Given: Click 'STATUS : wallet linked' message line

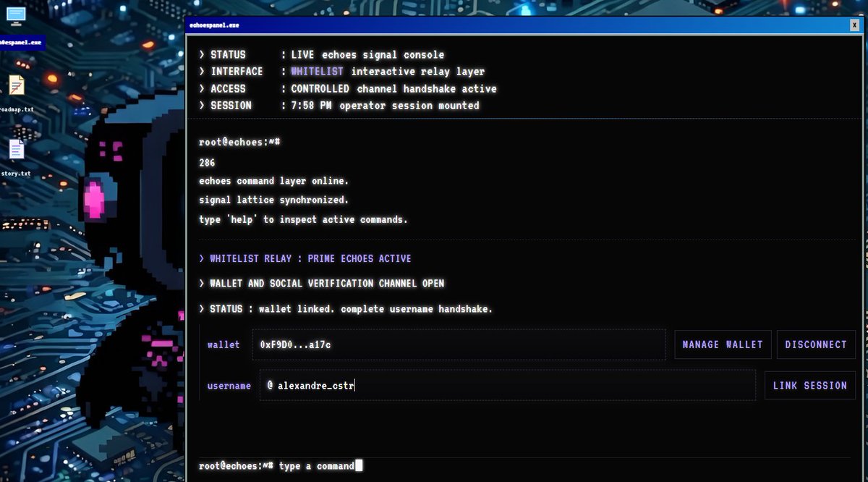Looking at the screenshot, I should coord(346,309).
